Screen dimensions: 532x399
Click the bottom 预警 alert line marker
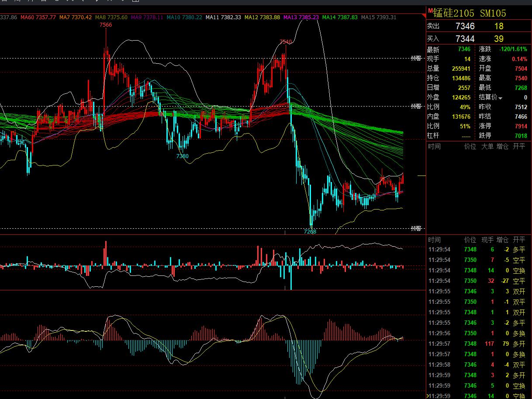pyautogui.click(x=416, y=228)
